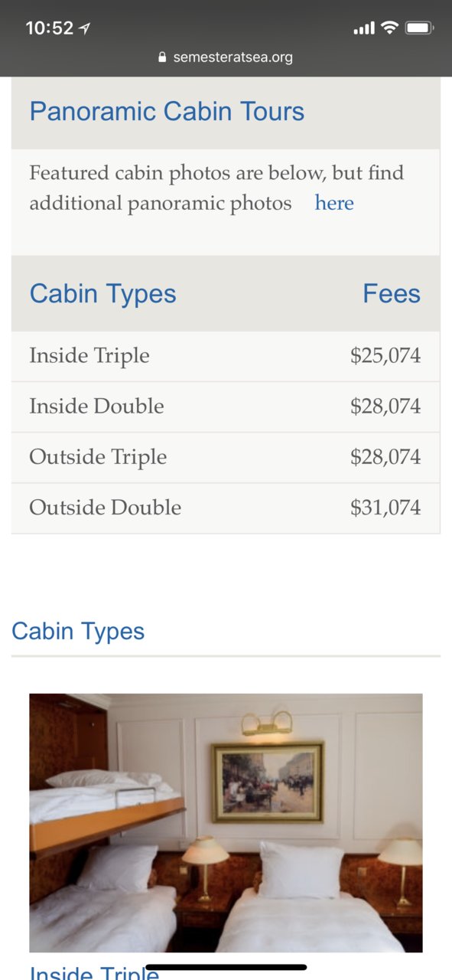Select the Inside Triple row
The height and width of the screenshot is (980, 452).
pos(226,356)
